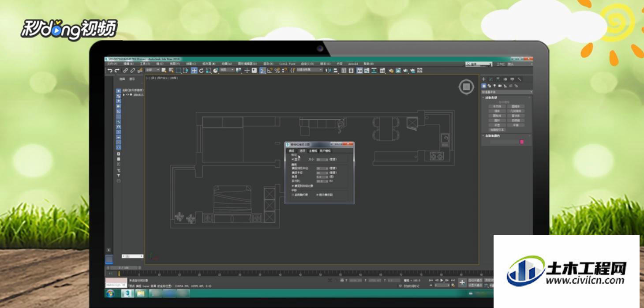Open the Display tab in command panel
Viewport: 644px width, 308px height.
[x=512, y=79]
